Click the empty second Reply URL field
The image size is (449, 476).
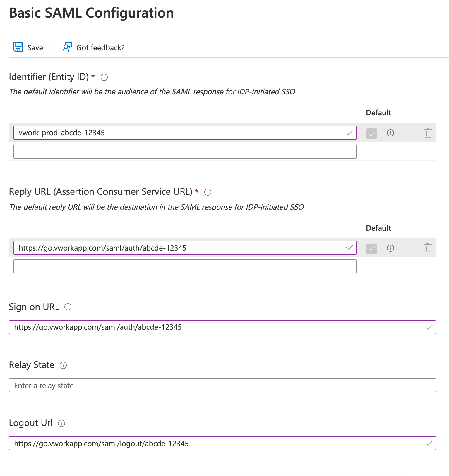[185, 266]
